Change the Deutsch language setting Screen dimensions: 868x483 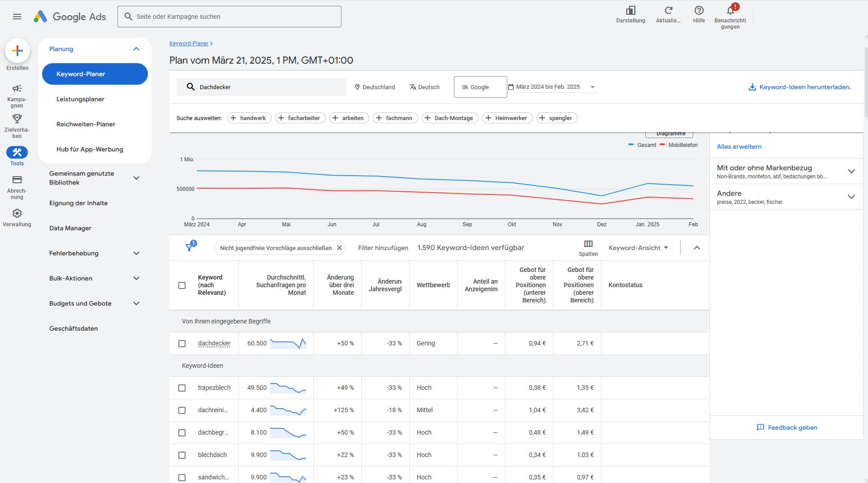pos(424,87)
